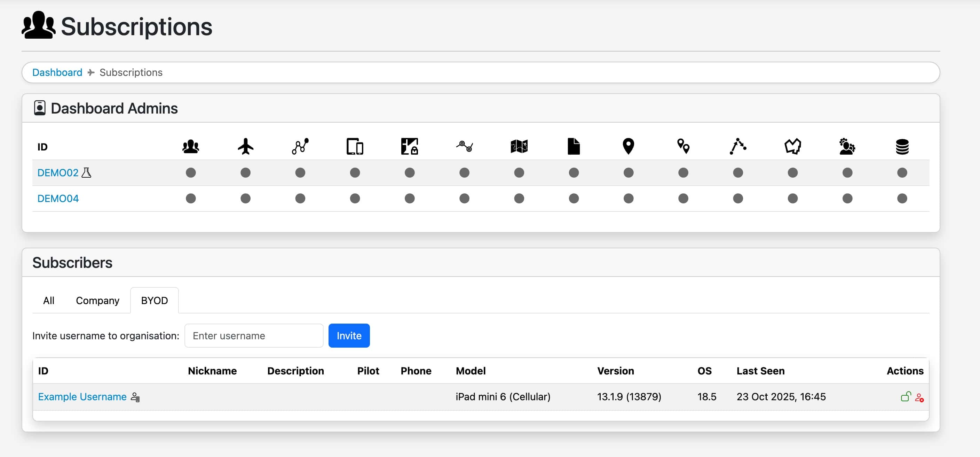This screenshot has height=457, width=980.
Task: Open the Dashboard breadcrumb link
Action: 57,72
